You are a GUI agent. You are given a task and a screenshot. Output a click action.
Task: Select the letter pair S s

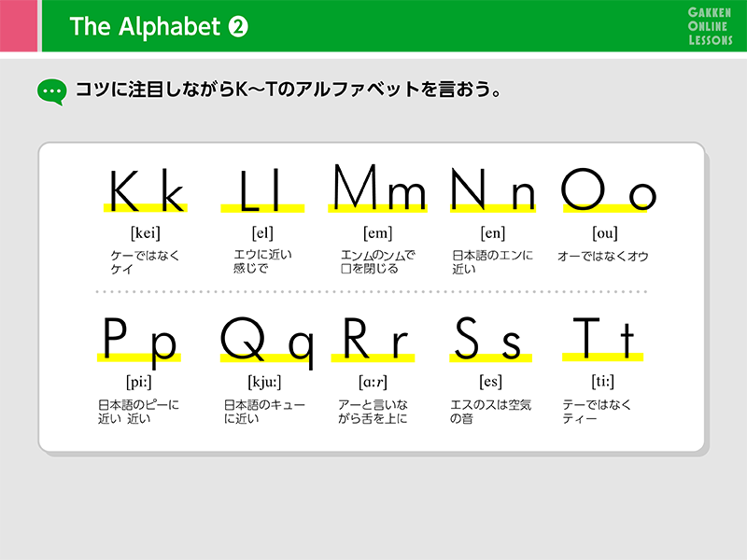489,342
